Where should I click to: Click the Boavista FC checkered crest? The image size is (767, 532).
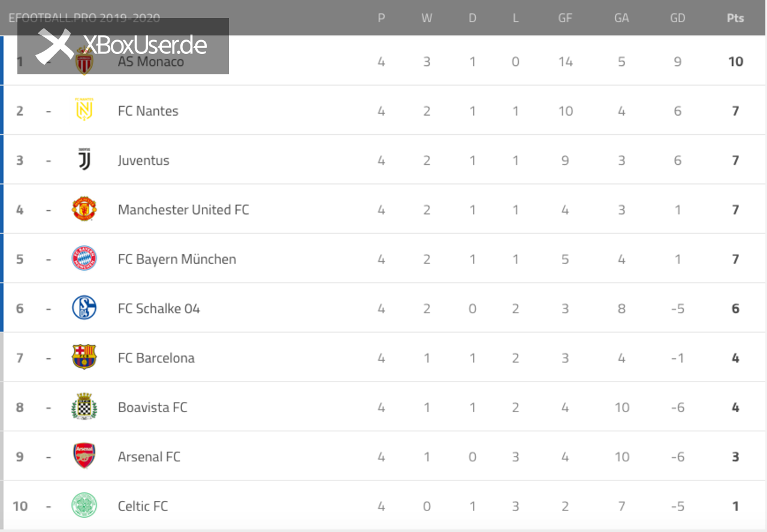[84, 407]
